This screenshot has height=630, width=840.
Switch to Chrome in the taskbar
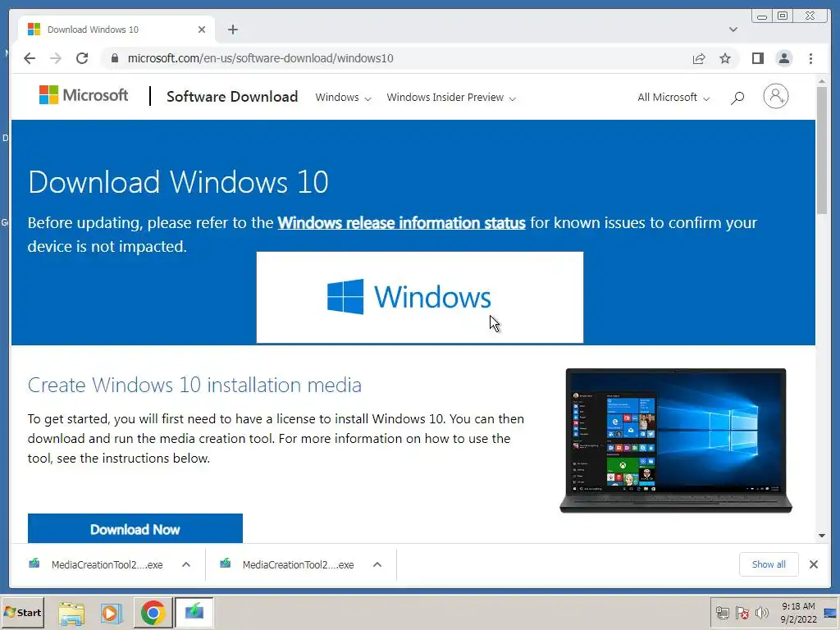[x=153, y=612]
